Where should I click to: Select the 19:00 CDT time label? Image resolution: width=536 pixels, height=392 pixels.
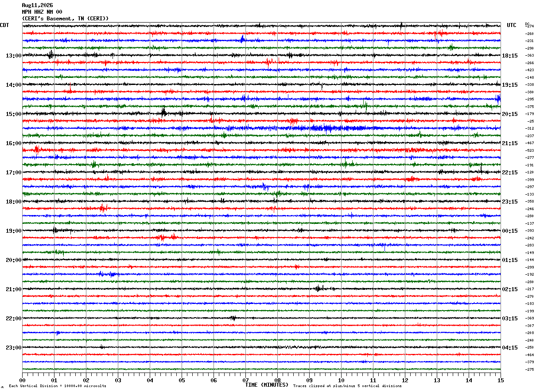pyautogui.click(x=14, y=231)
